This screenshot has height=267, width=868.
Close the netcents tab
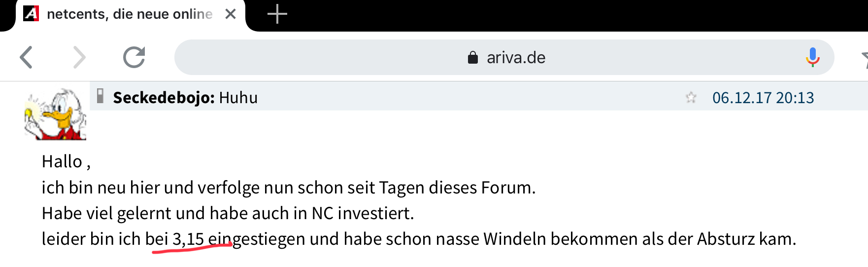(230, 14)
